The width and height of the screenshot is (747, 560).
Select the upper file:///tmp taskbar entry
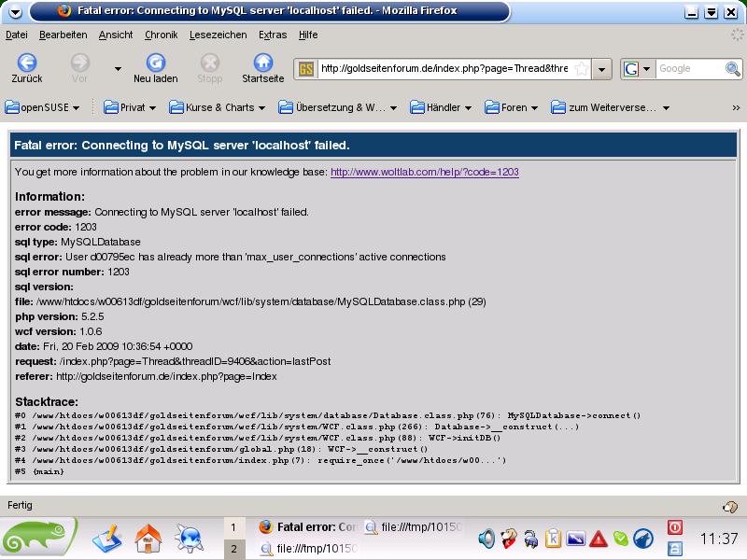coord(414,527)
